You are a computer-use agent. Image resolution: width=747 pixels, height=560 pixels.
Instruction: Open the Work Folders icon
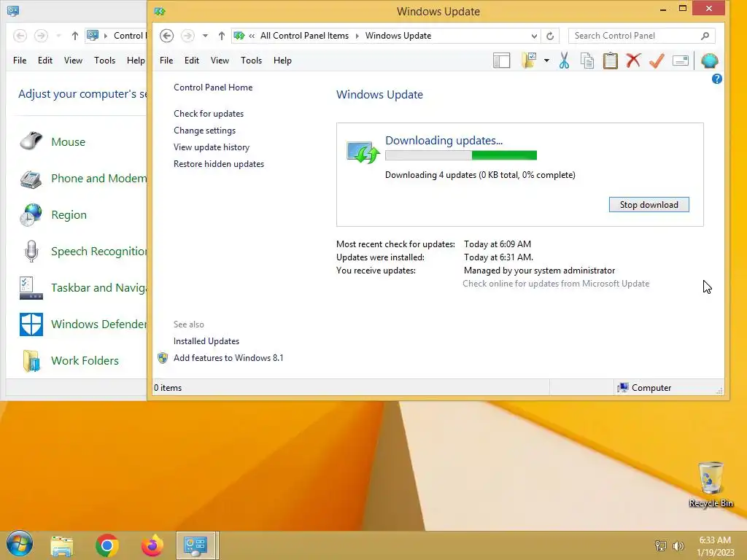coord(31,361)
